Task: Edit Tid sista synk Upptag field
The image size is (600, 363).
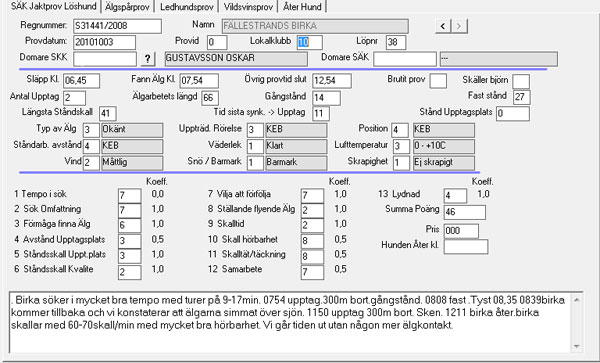Action: click(x=321, y=114)
